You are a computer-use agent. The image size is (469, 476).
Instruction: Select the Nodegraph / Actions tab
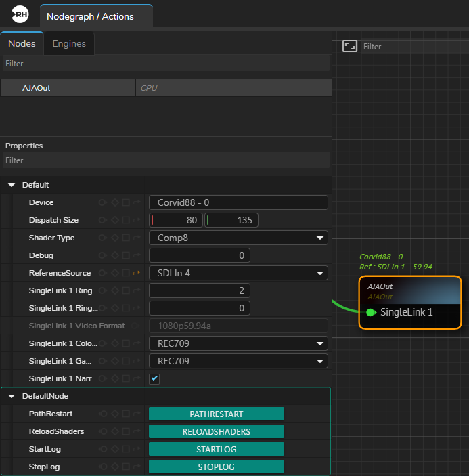click(x=96, y=16)
